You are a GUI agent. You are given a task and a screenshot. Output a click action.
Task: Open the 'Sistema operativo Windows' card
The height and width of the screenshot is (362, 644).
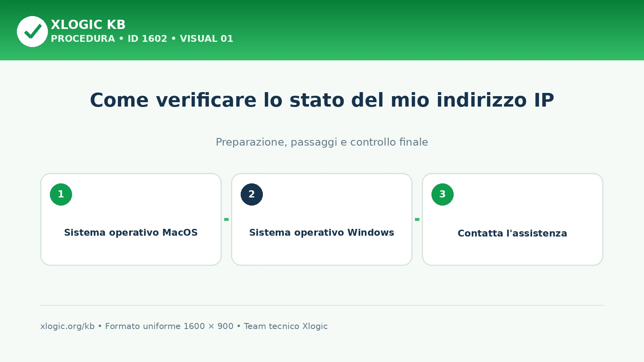point(322,219)
